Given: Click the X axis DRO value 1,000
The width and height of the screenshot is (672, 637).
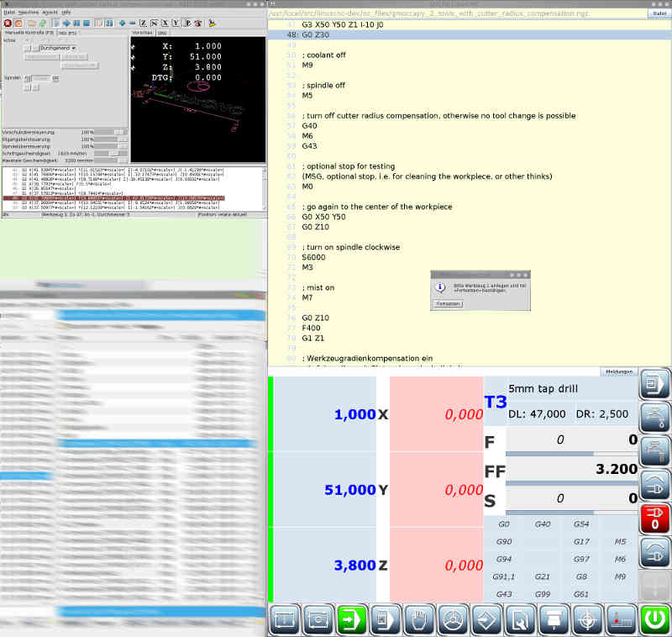Looking at the screenshot, I should (x=354, y=414).
